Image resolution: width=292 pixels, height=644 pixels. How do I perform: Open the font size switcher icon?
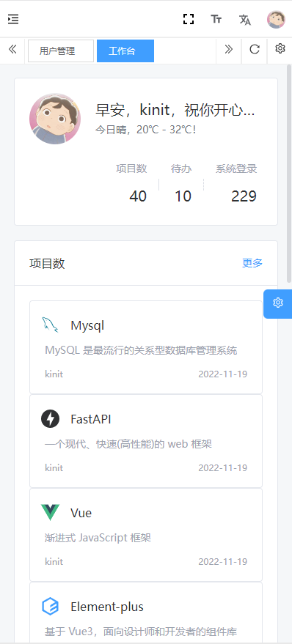[x=216, y=19]
